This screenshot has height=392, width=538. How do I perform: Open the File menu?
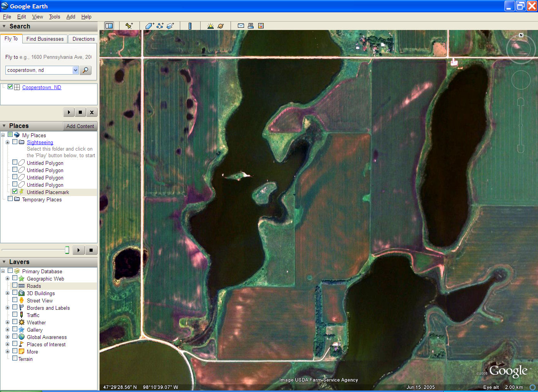(7, 17)
